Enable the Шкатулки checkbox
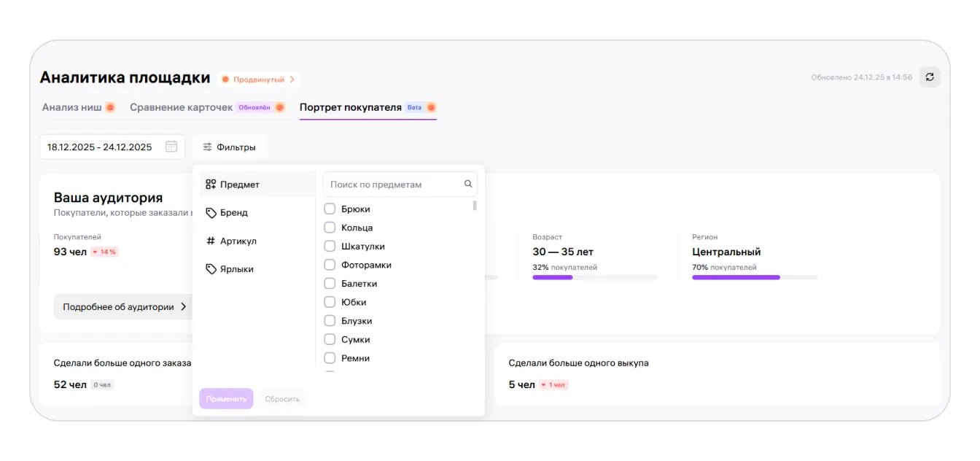Image resolution: width=980 pixels, height=461 pixels. pos(330,247)
